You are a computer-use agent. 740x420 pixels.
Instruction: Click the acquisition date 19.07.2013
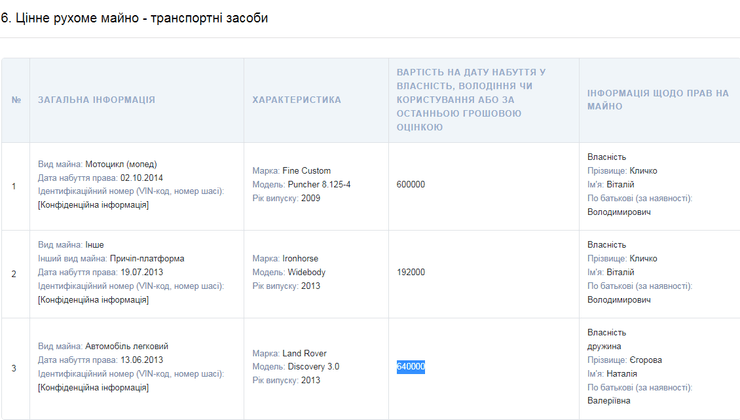(x=134, y=271)
